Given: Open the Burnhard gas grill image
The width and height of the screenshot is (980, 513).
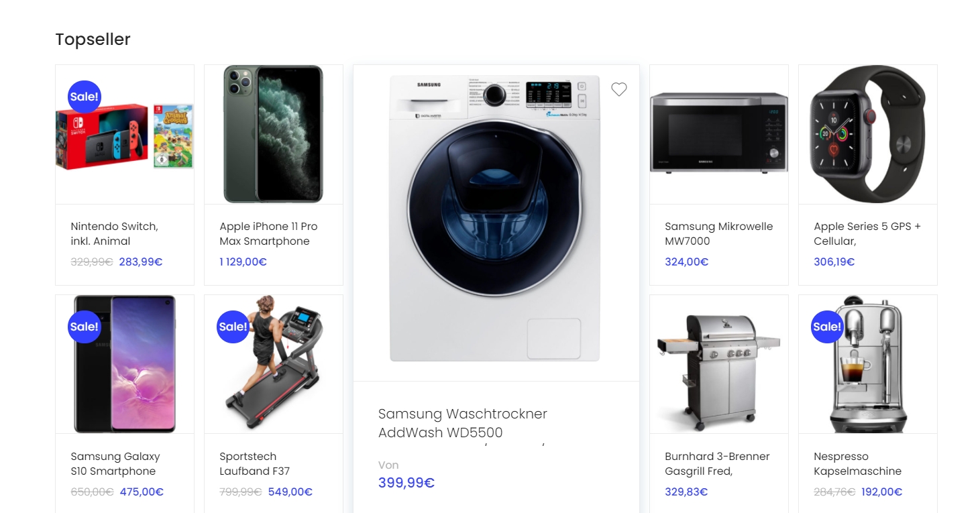Looking at the screenshot, I should tap(719, 365).
